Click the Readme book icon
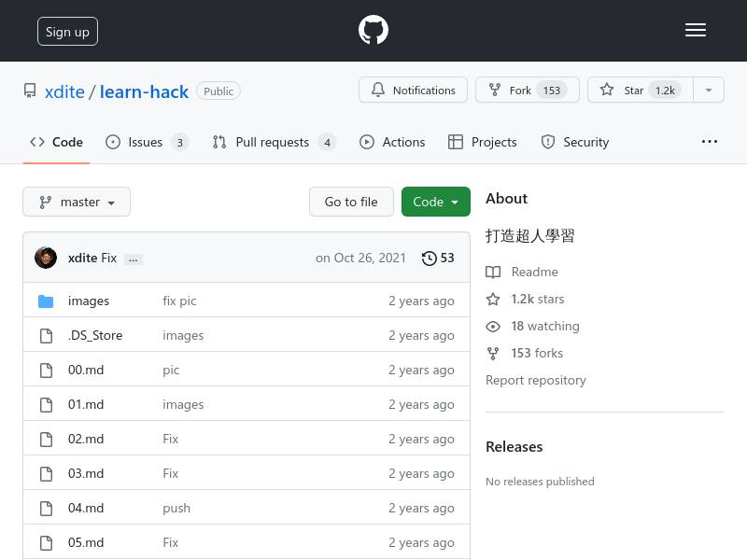 pyautogui.click(x=493, y=272)
